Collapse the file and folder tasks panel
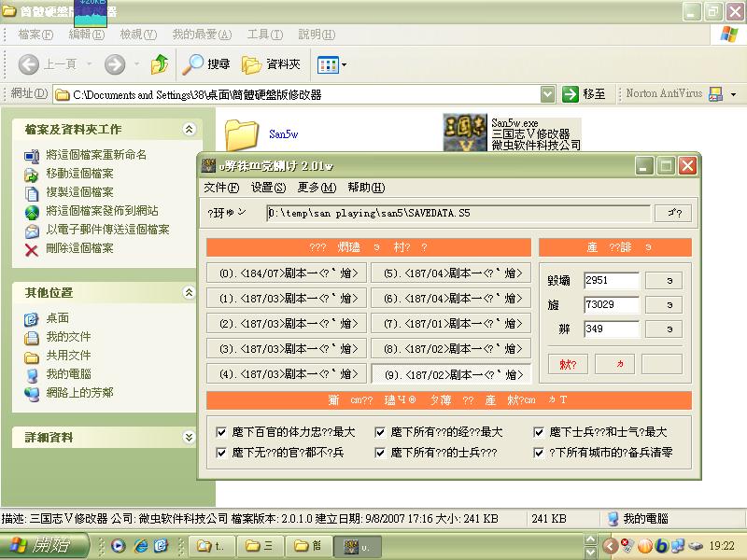Viewport: 747px width, 560px height. (190, 130)
